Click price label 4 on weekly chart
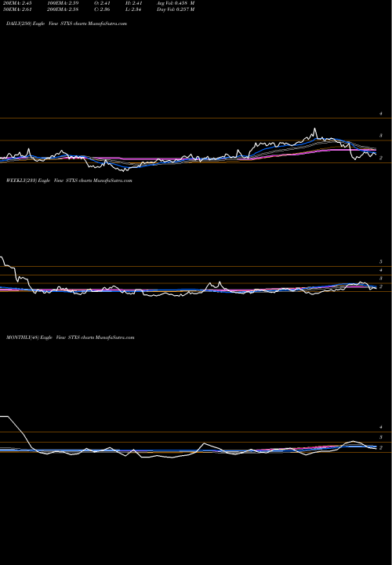The height and width of the screenshot is (565, 392). click(x=380, y=270)
